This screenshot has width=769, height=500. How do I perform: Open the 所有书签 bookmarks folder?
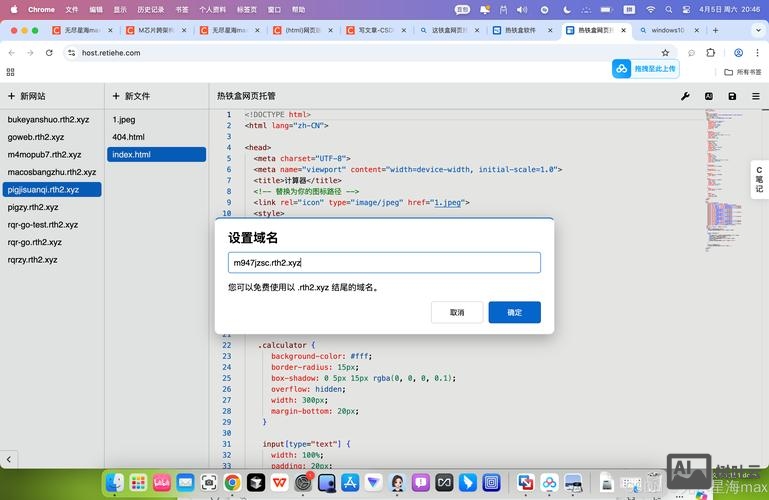[x=742, y=72]
